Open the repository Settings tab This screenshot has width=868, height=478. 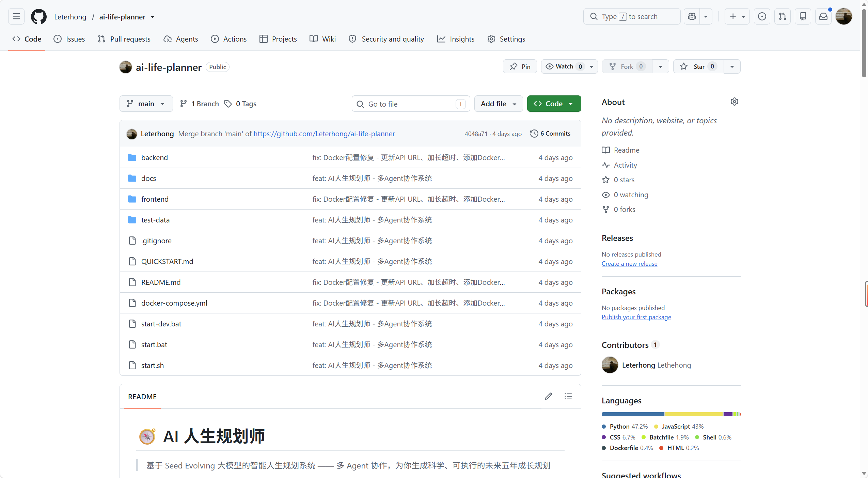[x=506, y=39]
